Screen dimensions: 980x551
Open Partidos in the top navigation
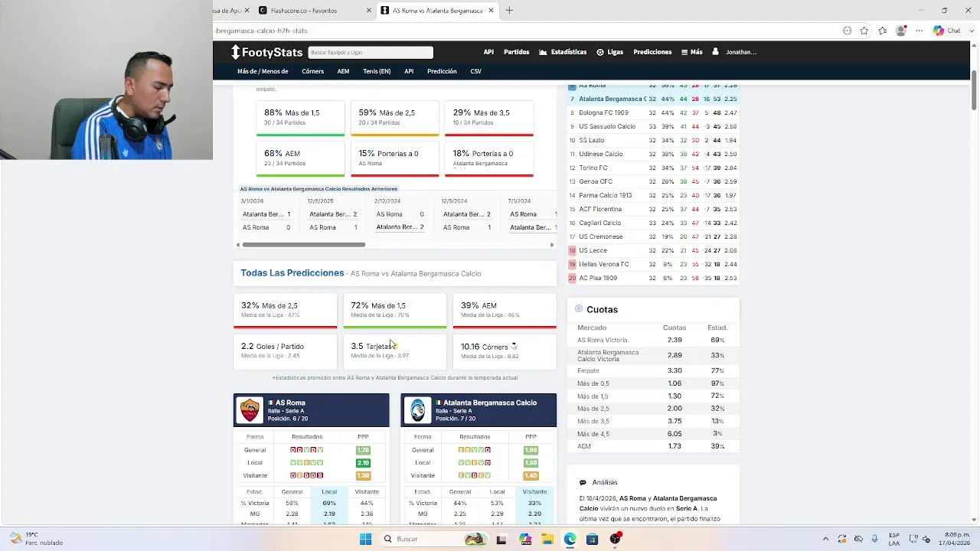(516, 52)
